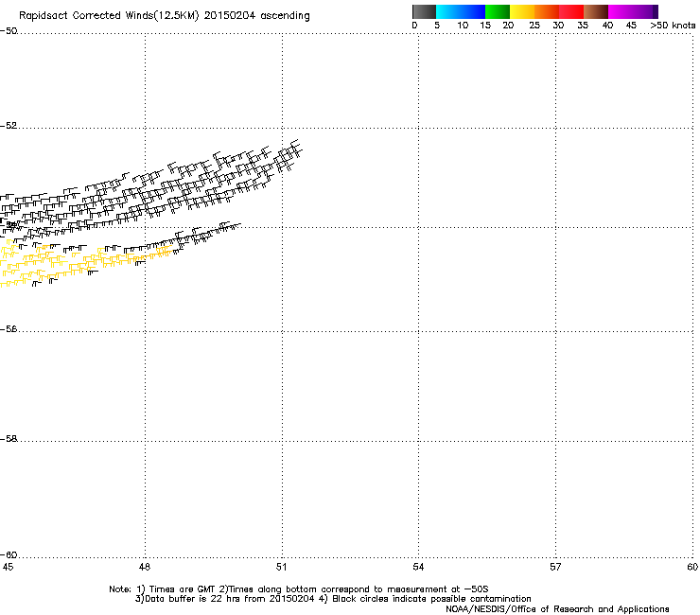700x615 pixels.
Task: Click the gray 0-5 knots color segment
Action: 424,11
